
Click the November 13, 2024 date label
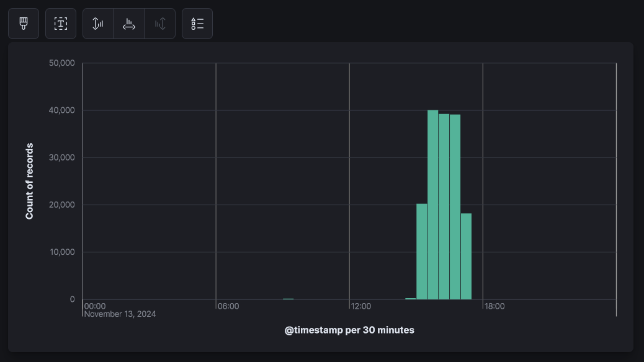point(120,314)
